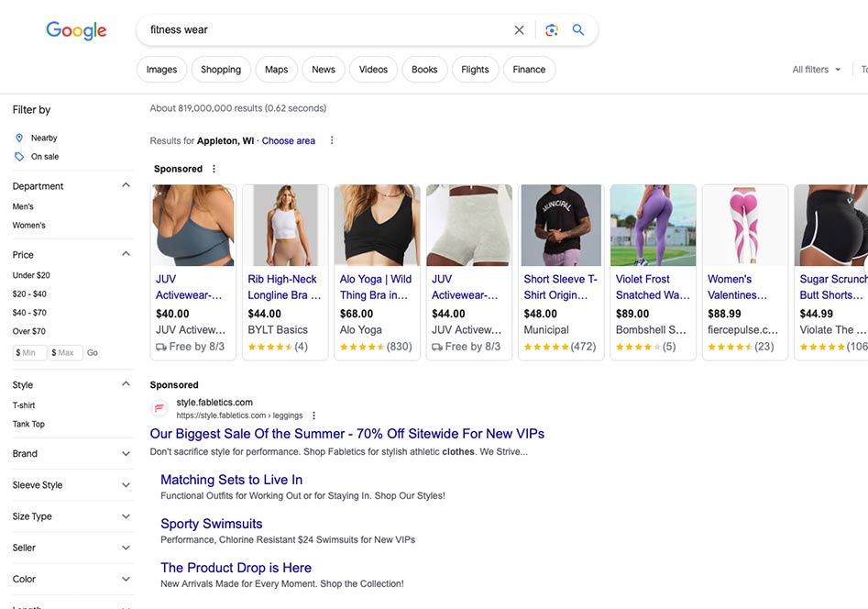Select the News filter chip
Image resolution: width=868 pixels, height=609 pixels.
tap(324, 70)
